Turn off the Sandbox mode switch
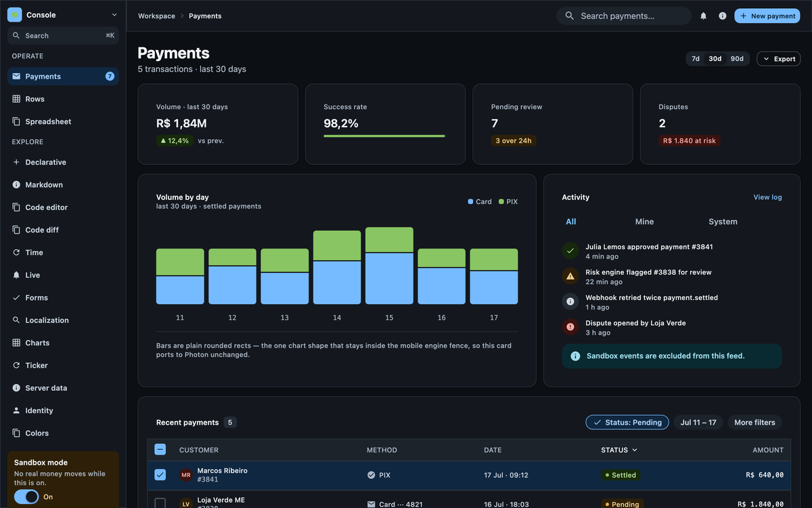 [x=26, y=496]
